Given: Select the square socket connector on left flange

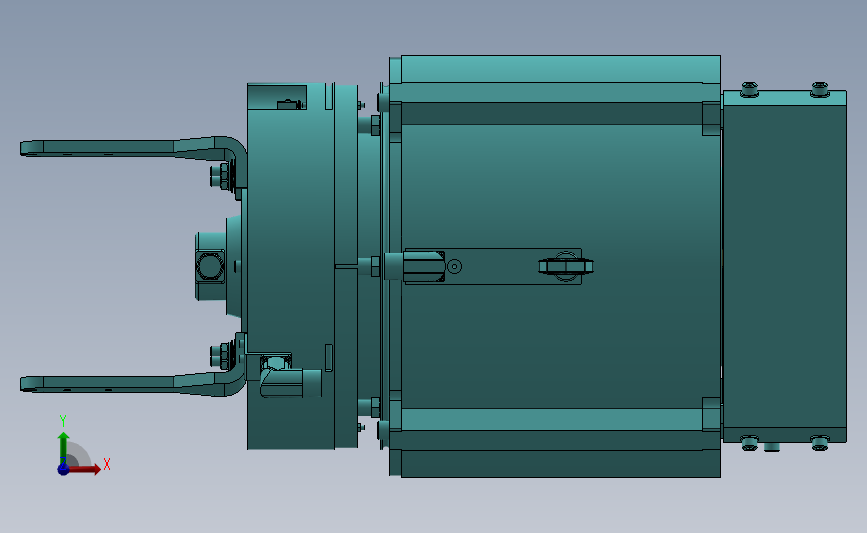Looking at the screenshot, I should pyautogui.click(x=210, y=266).
